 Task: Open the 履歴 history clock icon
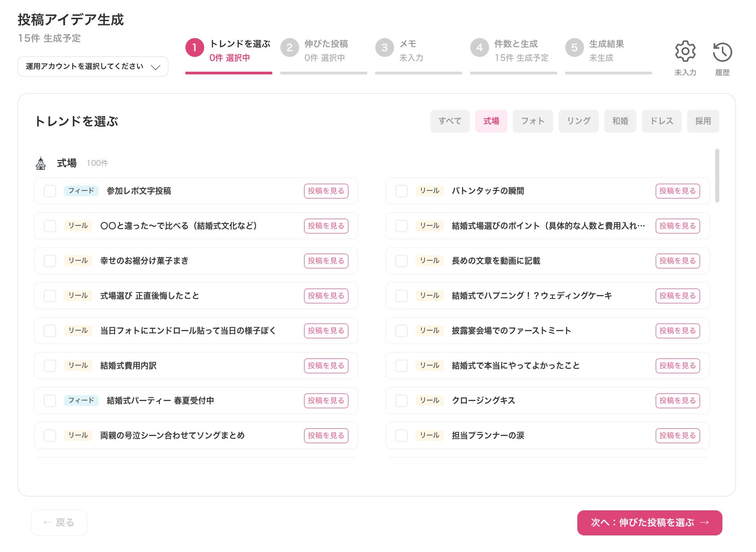click(x=722, y=52)
